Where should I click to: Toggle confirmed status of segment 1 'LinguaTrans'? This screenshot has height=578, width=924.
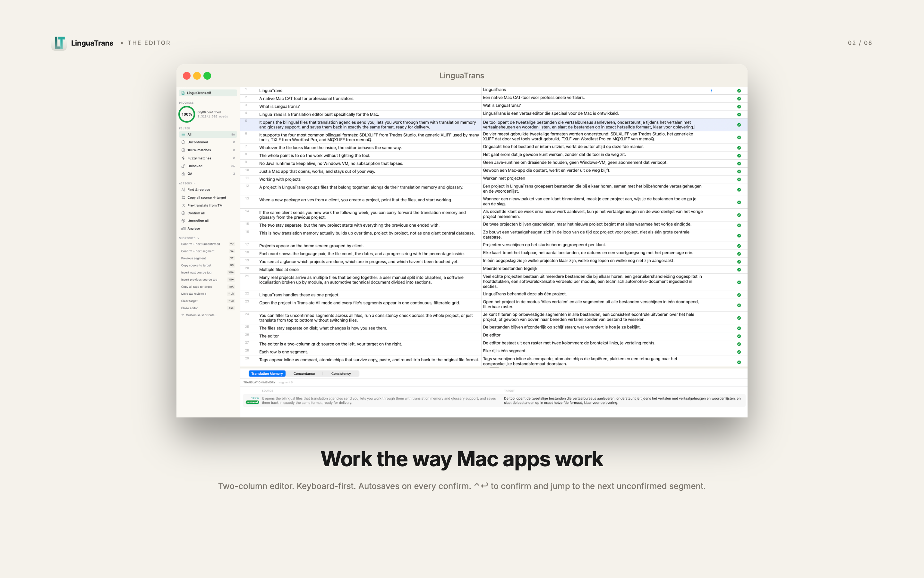point(739,91)
